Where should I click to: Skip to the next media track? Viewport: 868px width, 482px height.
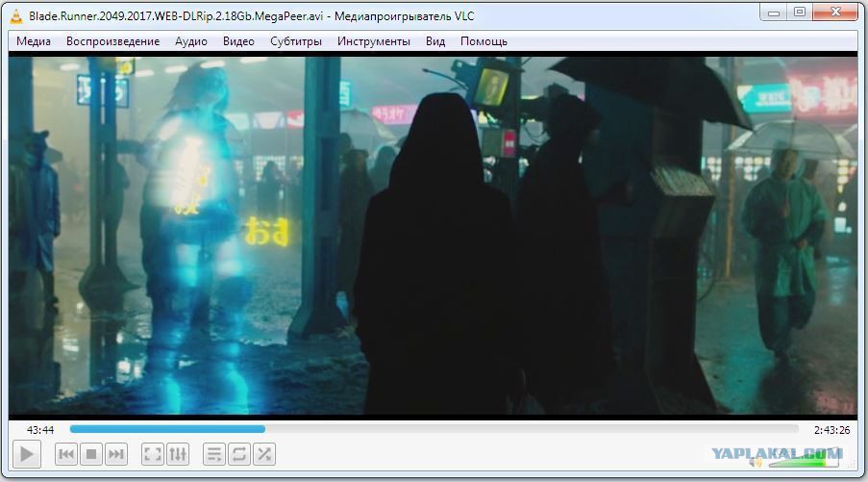coord(116,455)
